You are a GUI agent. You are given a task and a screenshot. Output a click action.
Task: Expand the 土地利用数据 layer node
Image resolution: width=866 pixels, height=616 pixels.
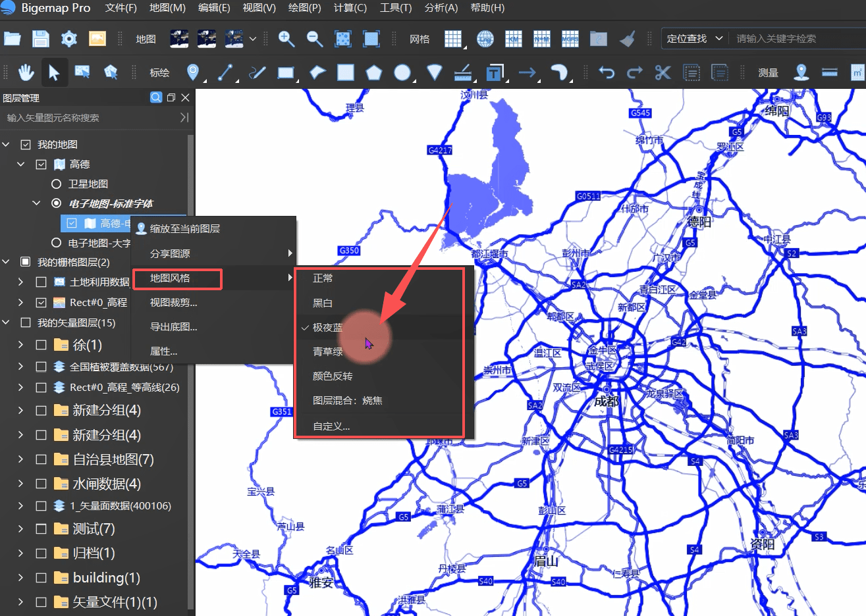(x=21, y=282)
